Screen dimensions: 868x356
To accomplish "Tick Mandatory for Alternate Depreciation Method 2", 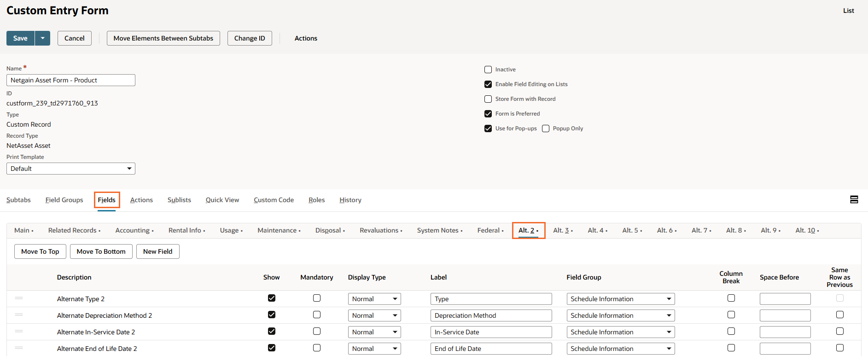I will point(317,315).
